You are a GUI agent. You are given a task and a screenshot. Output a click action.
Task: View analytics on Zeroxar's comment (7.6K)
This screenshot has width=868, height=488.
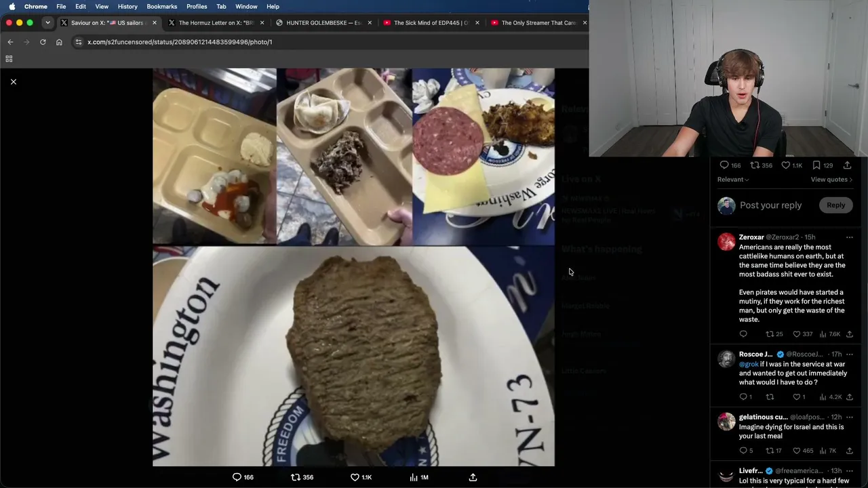pyautogui.click(x=830, y=334)
